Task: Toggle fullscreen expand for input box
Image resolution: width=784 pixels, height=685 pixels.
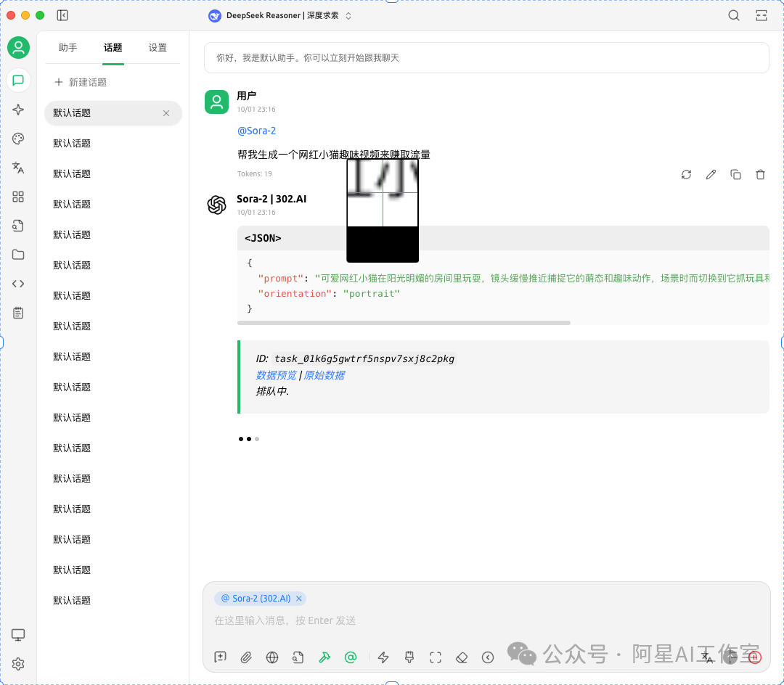Action: tap(436, 657)
